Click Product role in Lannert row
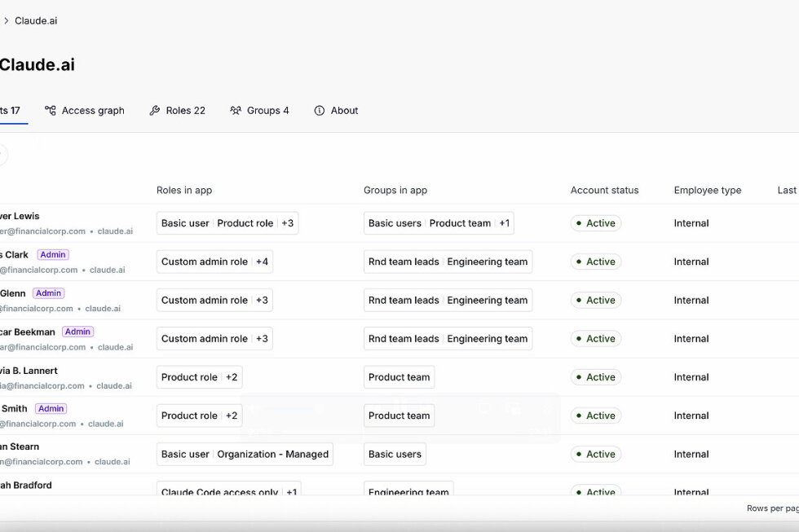Screen dimensions: 799x532 tap(189, 377)
